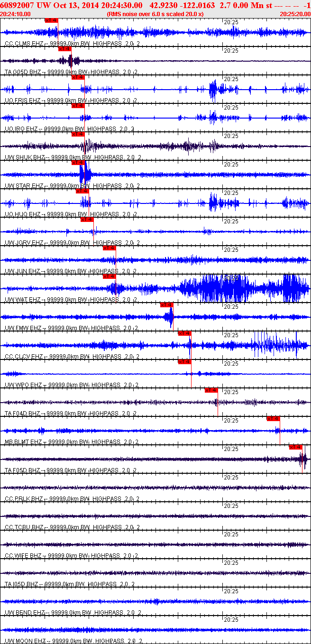Click the event header line starting 60892007 UW
This screenshot has width=311, height=644.
[155, 5]
